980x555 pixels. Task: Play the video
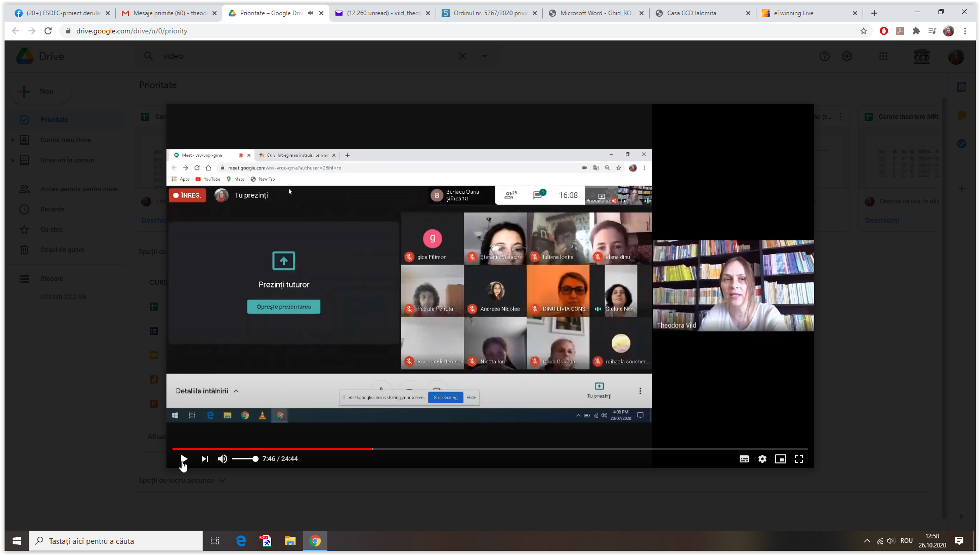point(184,459)
